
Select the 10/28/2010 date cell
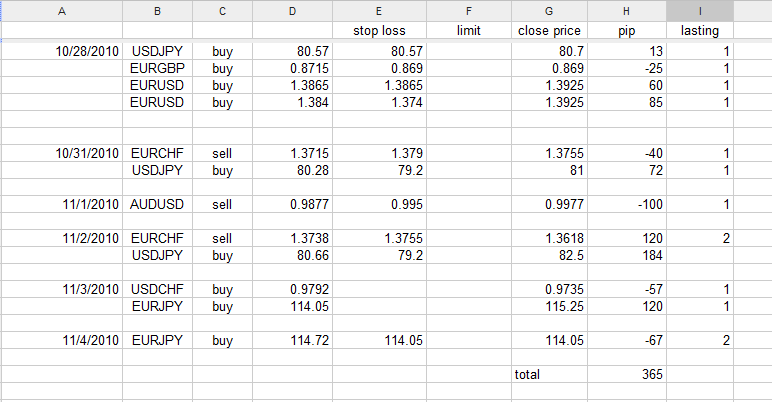pos(88,50)
